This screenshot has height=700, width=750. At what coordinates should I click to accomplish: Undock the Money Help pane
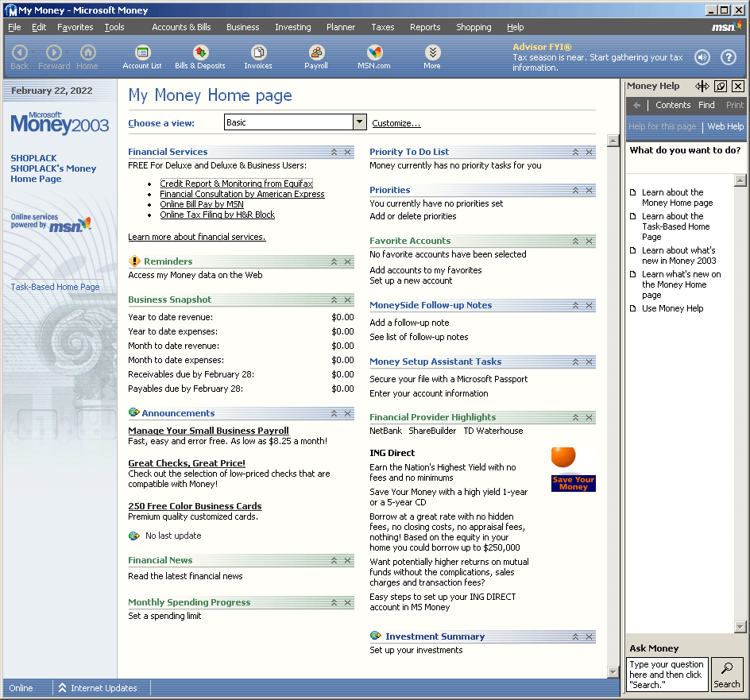click(x=721, y=86)
